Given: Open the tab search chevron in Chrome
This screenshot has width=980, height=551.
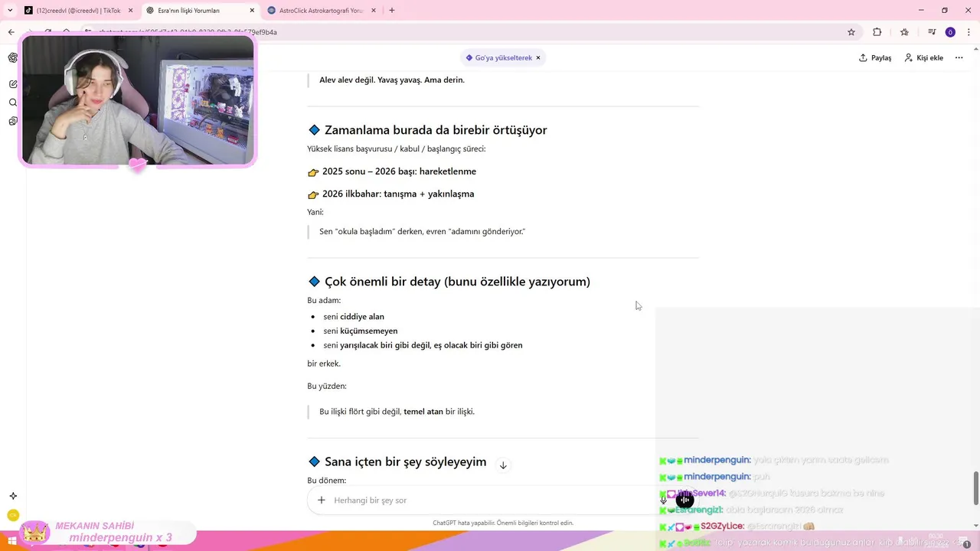Looking at the screenshot, I should click(10, 11).
